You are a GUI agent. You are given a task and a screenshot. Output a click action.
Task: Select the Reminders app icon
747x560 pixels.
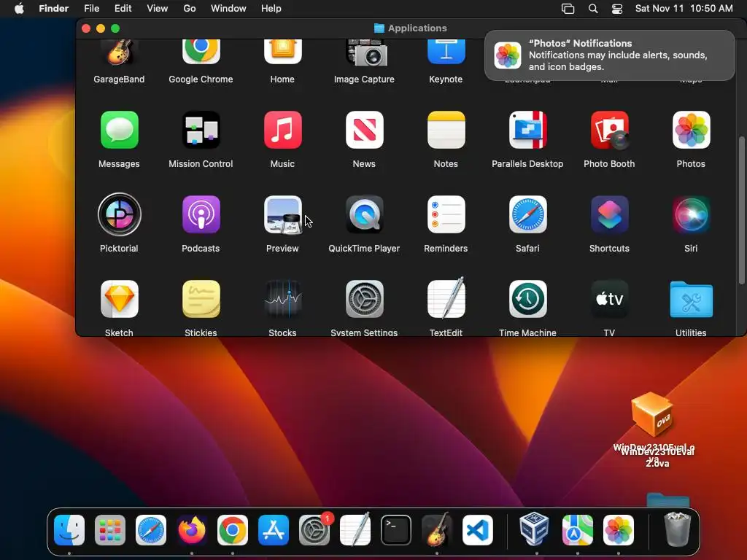click(446, 214)
